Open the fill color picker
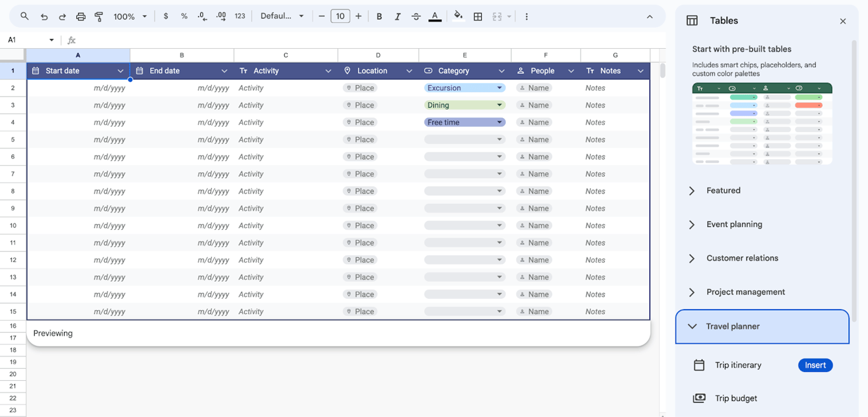The width and height of the screenshot is (868, 417). click(458, 17)
